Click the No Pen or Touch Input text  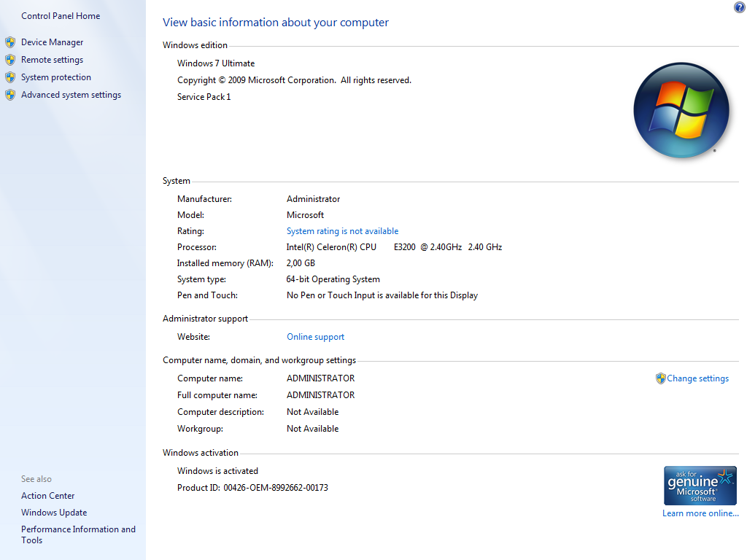click(x=382, y=295)
